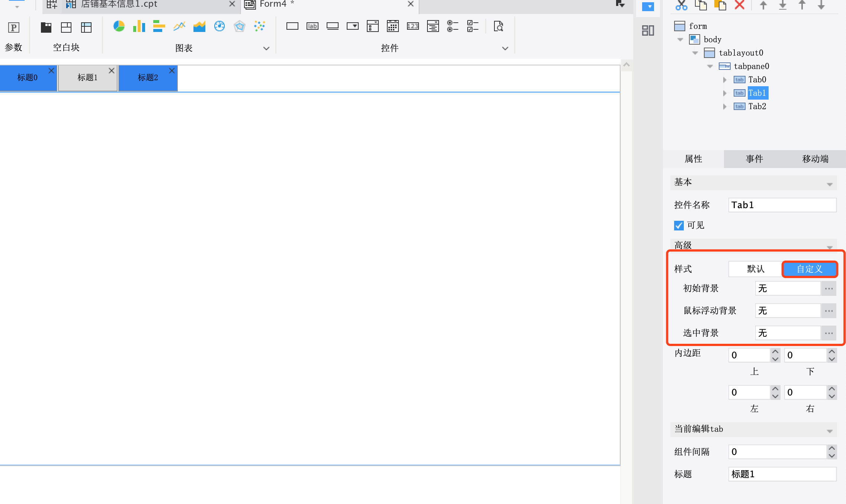The image size is (846, 504).
Task: Select the pie chart icon
Action: coord(119,26)
